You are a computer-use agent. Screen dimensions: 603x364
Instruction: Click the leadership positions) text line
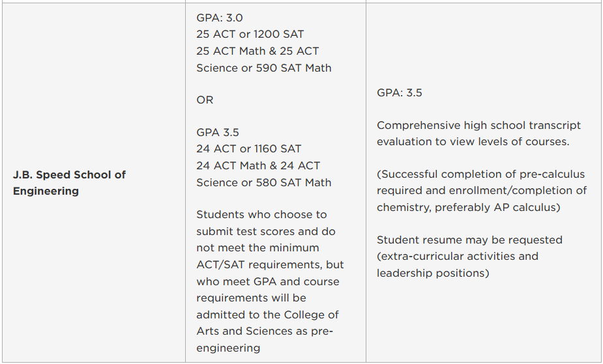(433, 273)
